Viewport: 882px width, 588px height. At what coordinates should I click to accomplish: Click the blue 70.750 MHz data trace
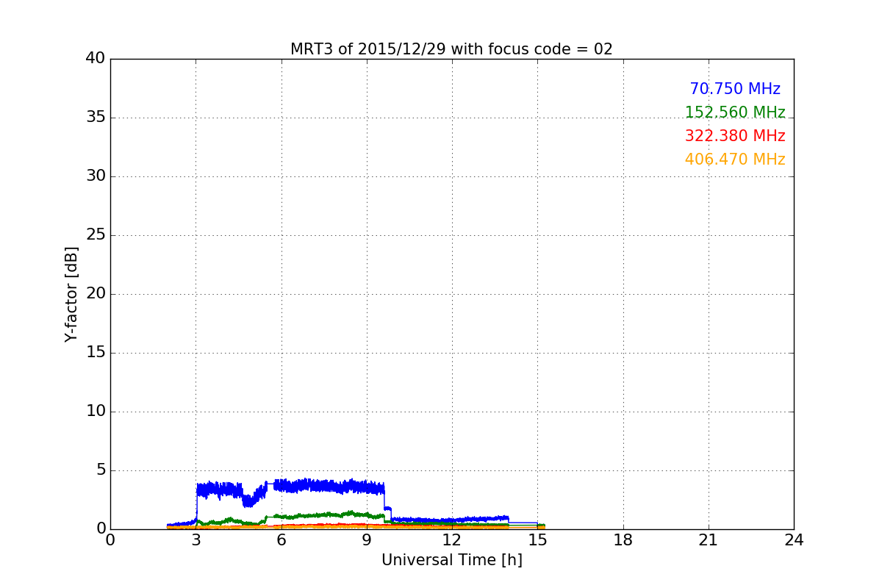[323, 486]
